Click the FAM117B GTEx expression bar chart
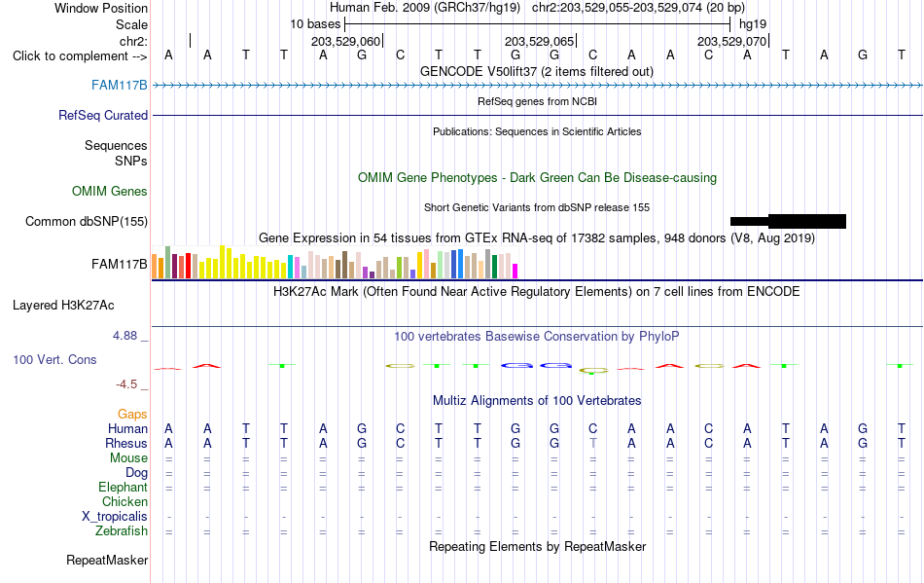 coord(335,263)
